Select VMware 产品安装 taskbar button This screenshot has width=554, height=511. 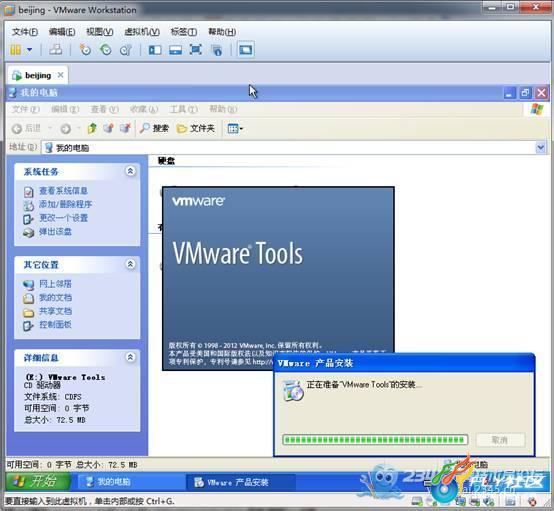(241, 482)
